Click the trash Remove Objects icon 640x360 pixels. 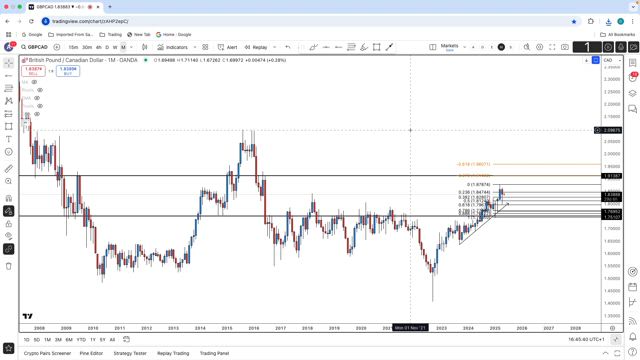[9, 266]
